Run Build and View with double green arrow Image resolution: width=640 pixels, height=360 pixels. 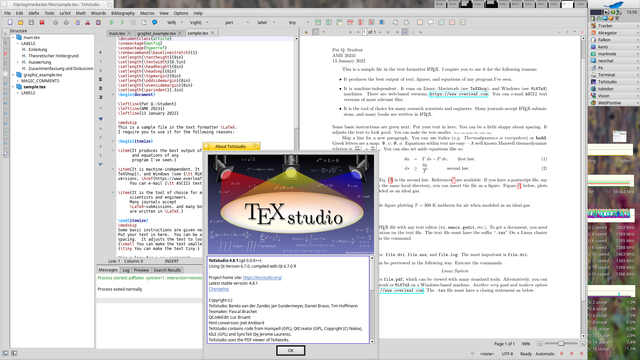click(x=112, y=22)
